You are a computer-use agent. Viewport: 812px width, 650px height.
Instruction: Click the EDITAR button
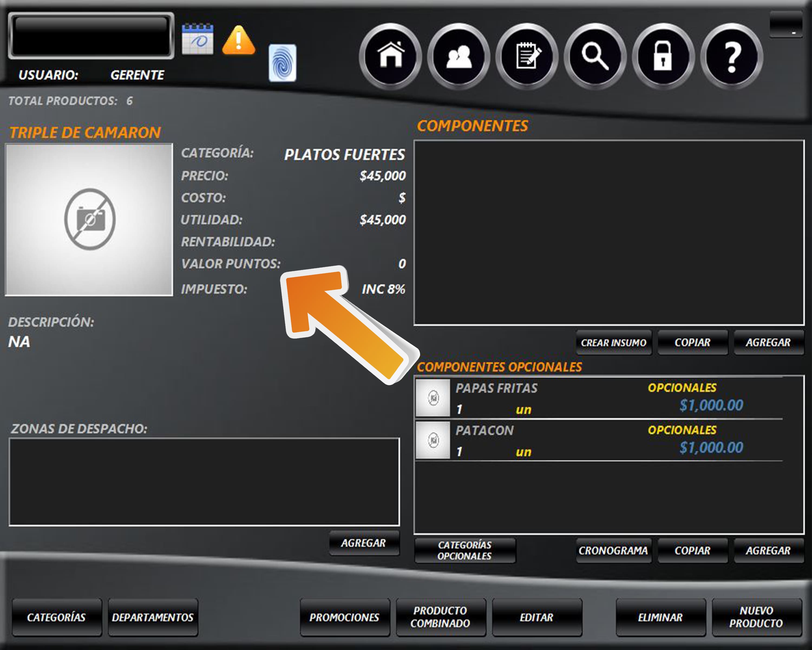pos(536,617)
